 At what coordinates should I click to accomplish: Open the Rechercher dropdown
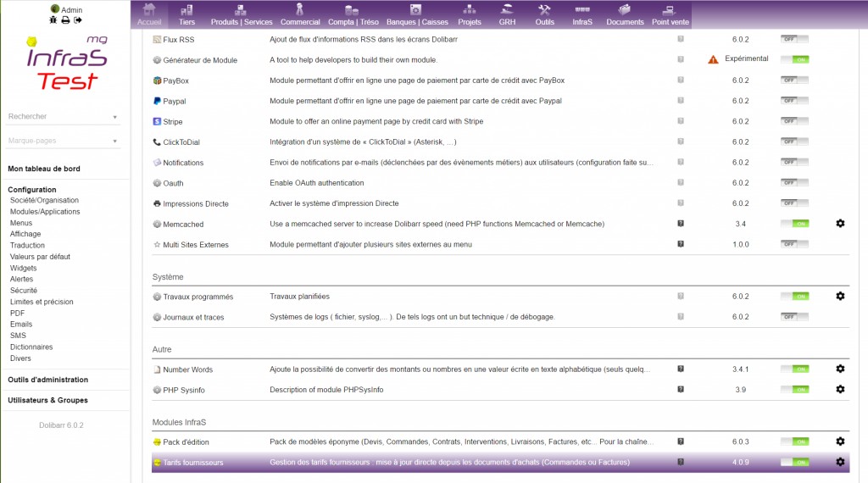tap(63, 117)
